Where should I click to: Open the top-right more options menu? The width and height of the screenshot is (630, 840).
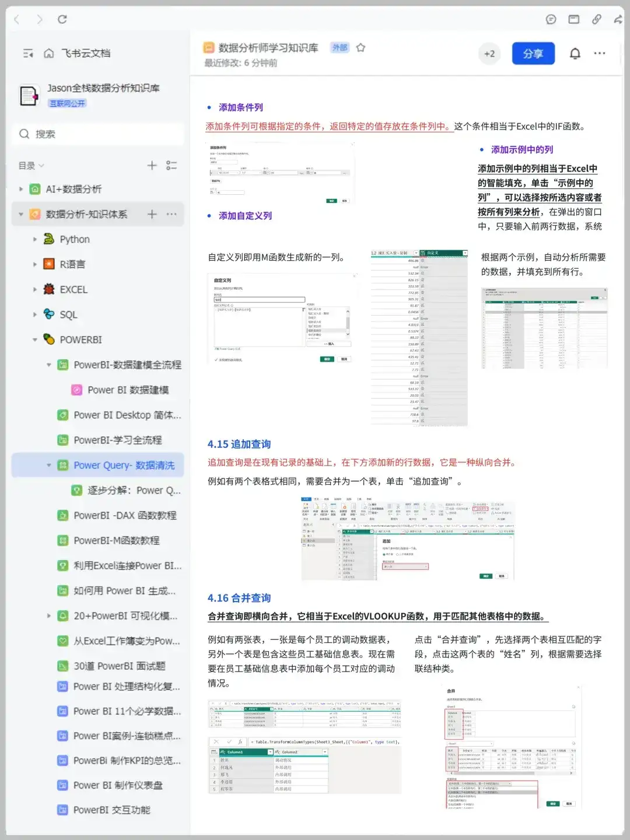[600, 53]
